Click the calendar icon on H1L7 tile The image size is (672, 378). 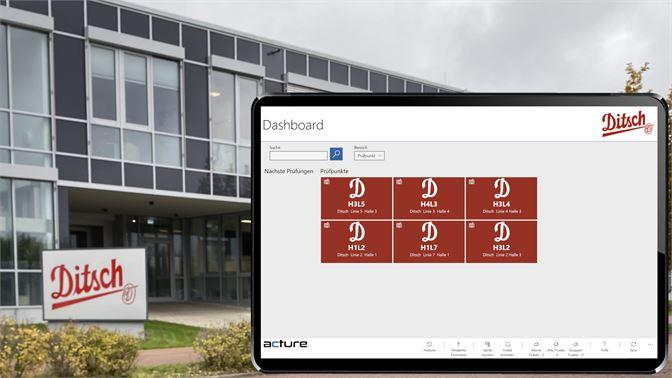pyautogui.click(x=399, y=225)
